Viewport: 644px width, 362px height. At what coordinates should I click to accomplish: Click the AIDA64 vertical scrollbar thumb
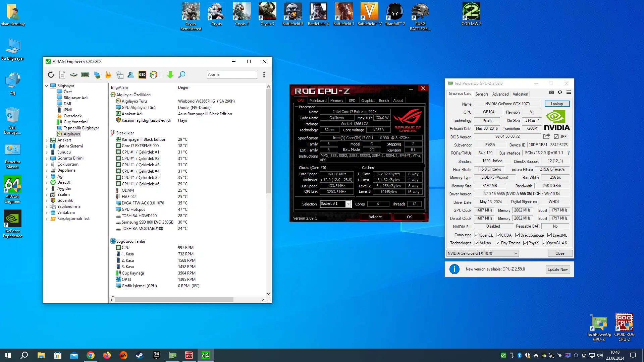(x=268, y=141)
